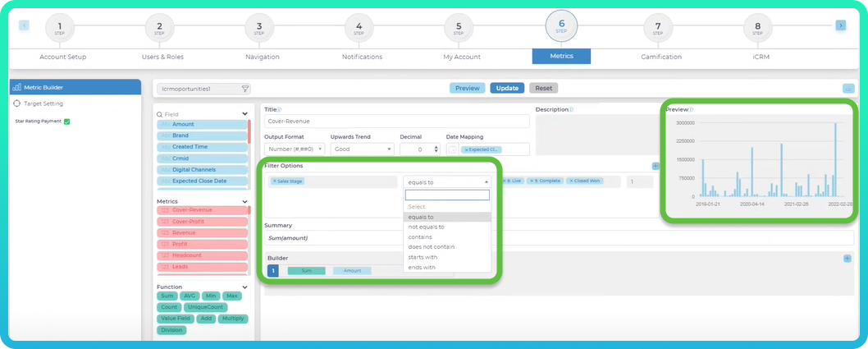Select the UniqueCount function chip

[x=205, y=307]
